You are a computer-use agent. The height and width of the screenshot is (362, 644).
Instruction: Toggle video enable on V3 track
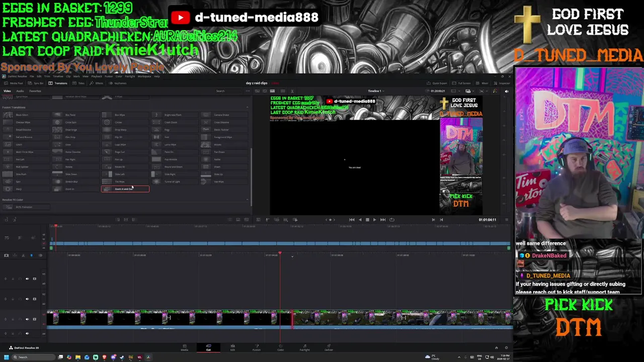point(34,279)
